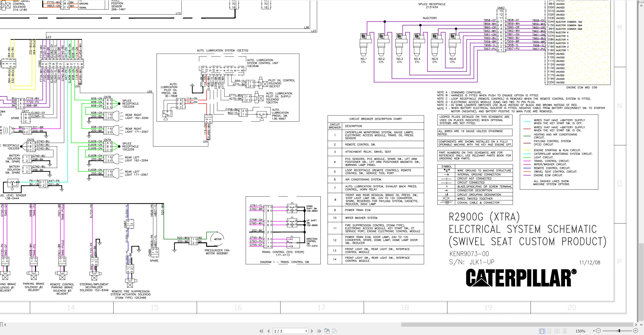
Task: Switch to continuous page layout
Action: point(549,331)
